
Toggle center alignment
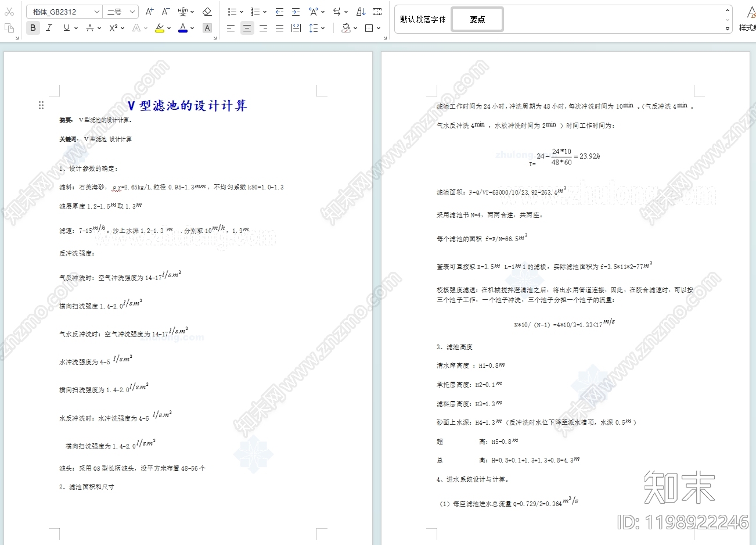tap(247, 28)
